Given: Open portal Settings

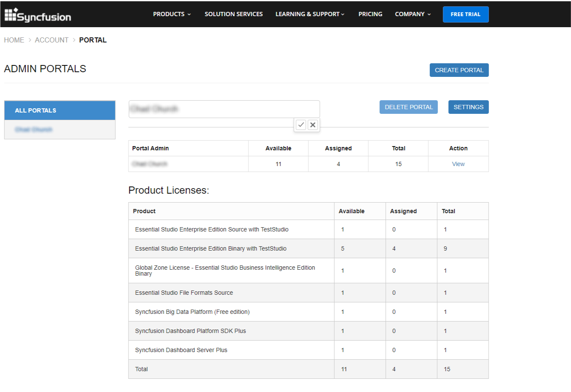Looking at the screenshot, I should (x=468, y=107).
